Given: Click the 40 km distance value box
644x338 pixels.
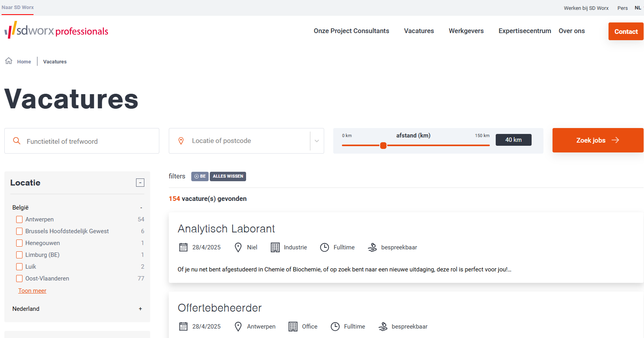Looking at the screenshot, I should pos(513,140).
